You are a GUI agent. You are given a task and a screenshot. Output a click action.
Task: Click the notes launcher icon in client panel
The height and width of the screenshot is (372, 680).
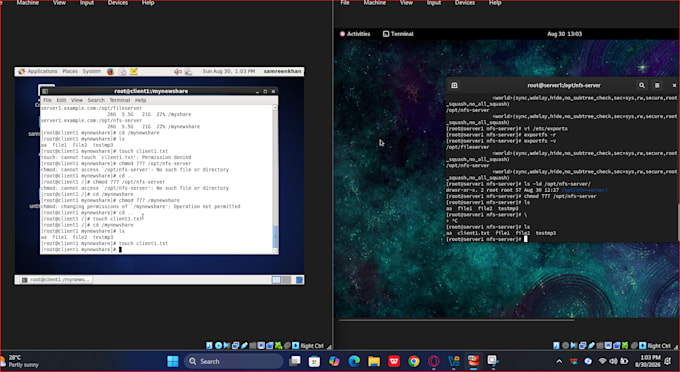point(134,72)
